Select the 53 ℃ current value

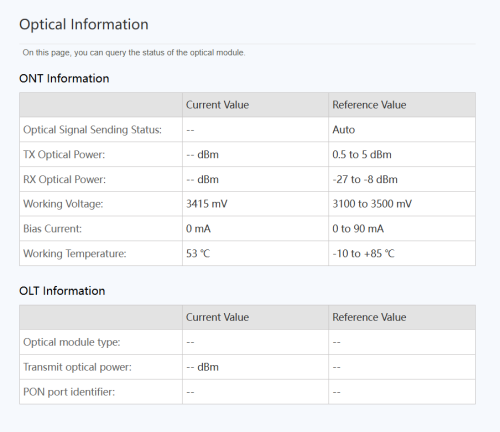pos(198,253)
